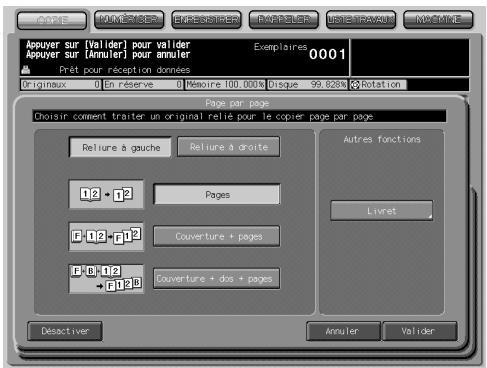
Task: Open the LISTE TRAVAUX tab
Action: (361, 20)
